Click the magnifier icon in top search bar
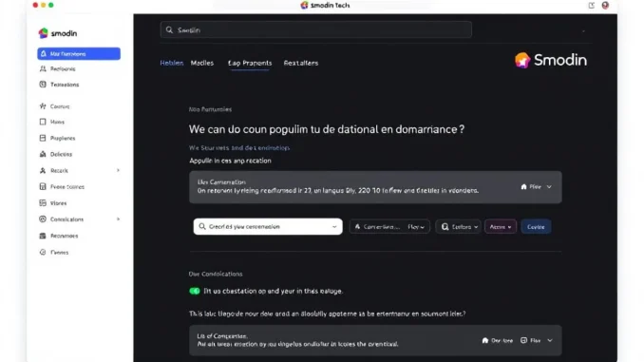 click(169, 30)
